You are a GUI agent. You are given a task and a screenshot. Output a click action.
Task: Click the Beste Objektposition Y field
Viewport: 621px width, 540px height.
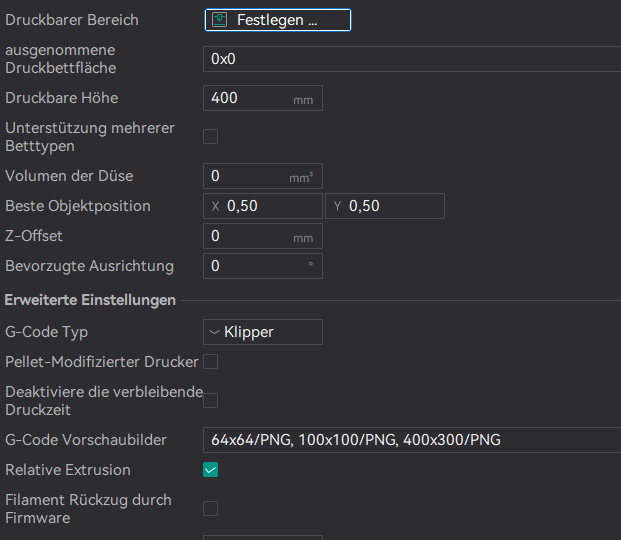385,206
